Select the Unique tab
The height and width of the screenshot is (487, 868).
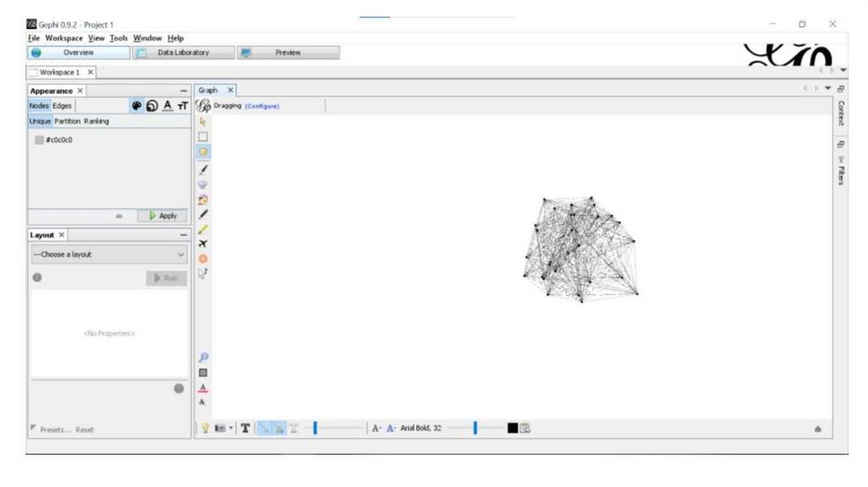click(x=40, y=121)
